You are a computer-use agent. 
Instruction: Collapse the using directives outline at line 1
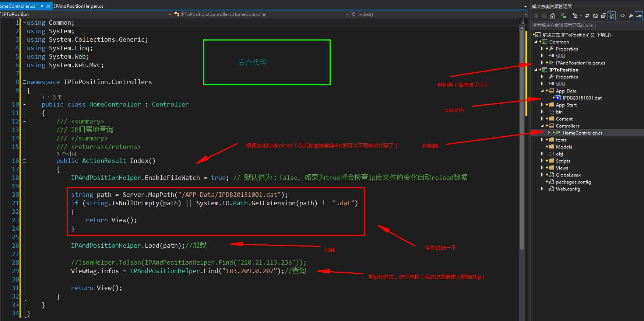pyautogui.click(x=24, y=22)
